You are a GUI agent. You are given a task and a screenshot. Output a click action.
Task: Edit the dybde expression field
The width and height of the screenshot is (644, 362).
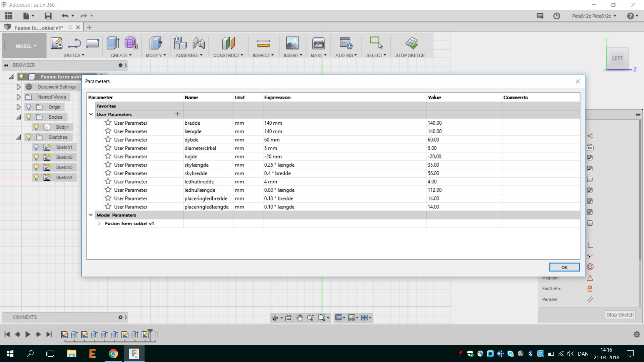(x=344, y=140)
